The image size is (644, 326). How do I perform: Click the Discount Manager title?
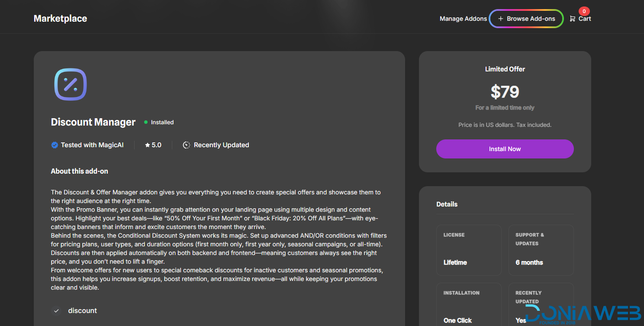click(x=93, y=122)
